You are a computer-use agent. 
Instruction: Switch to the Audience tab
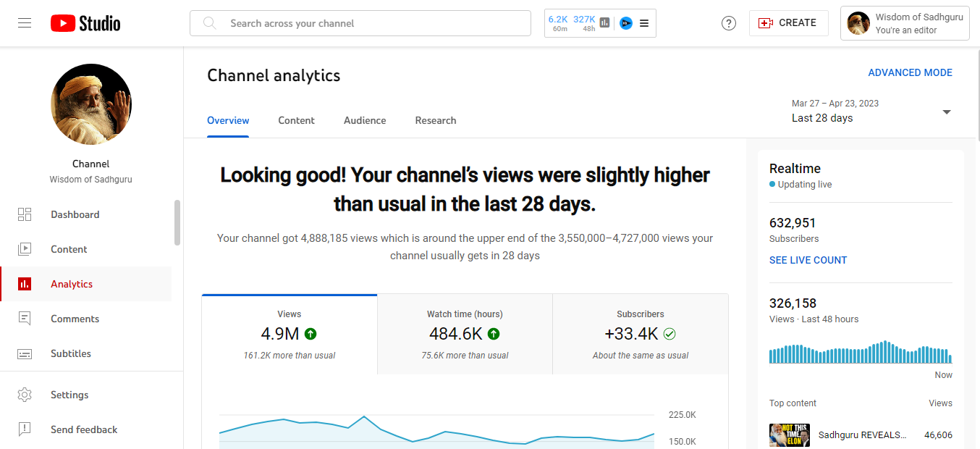pos(365,120)
